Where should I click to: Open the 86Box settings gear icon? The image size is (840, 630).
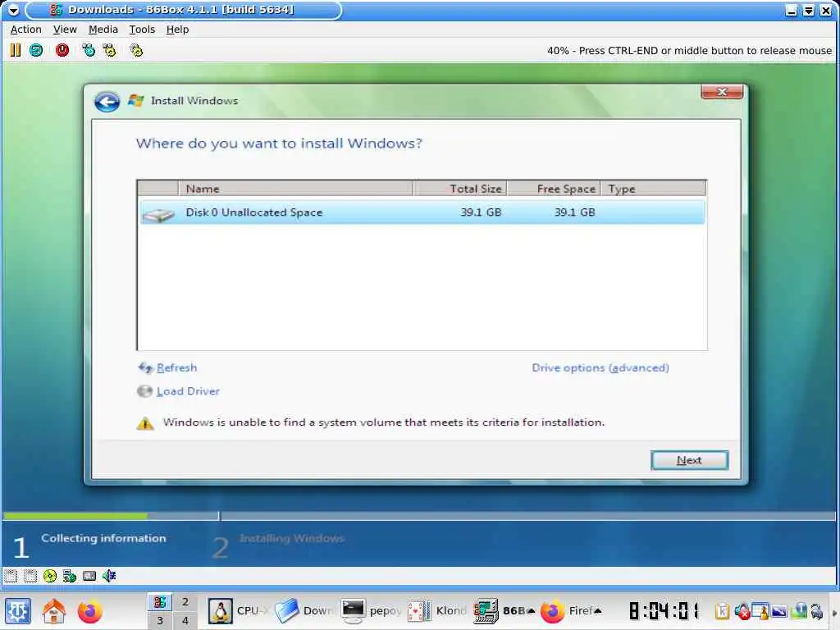tap(136, 50)
